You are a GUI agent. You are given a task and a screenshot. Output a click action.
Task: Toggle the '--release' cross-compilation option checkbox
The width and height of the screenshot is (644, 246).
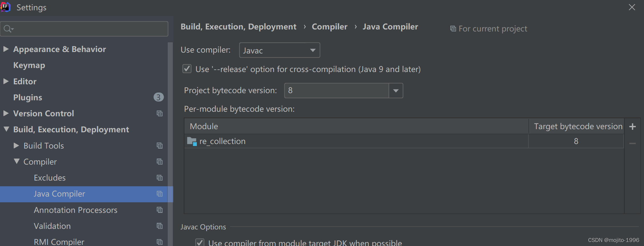click(x=187, y=69)
